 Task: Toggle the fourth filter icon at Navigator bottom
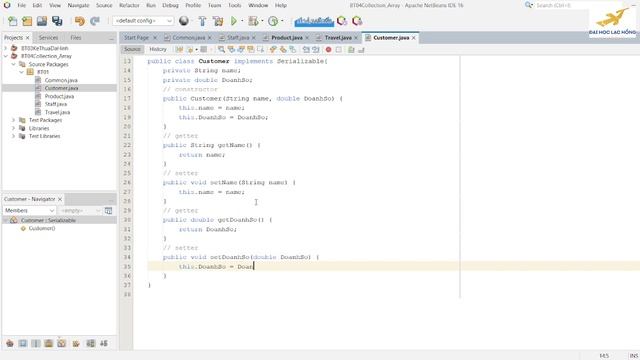pos(49,343)
